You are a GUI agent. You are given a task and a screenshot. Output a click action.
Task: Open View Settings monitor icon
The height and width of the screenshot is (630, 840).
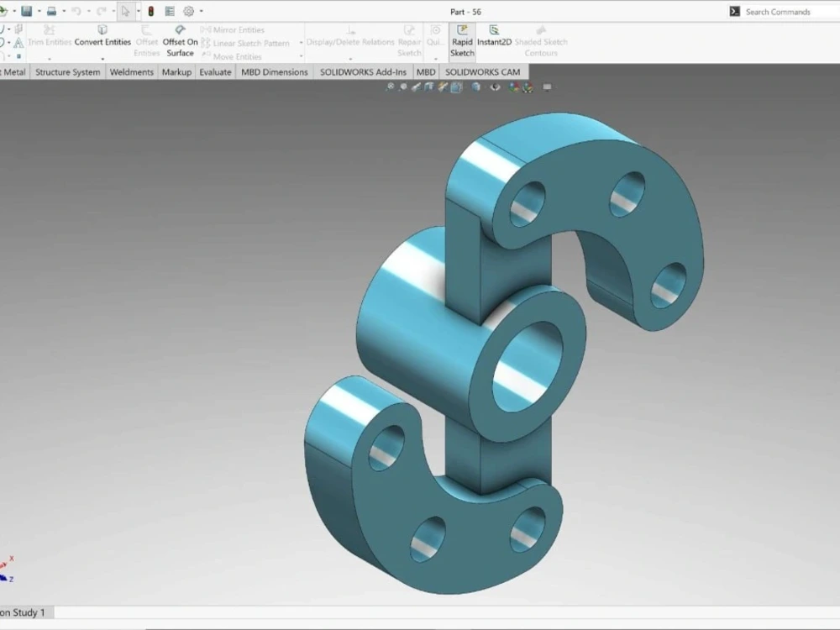point(547,87)
